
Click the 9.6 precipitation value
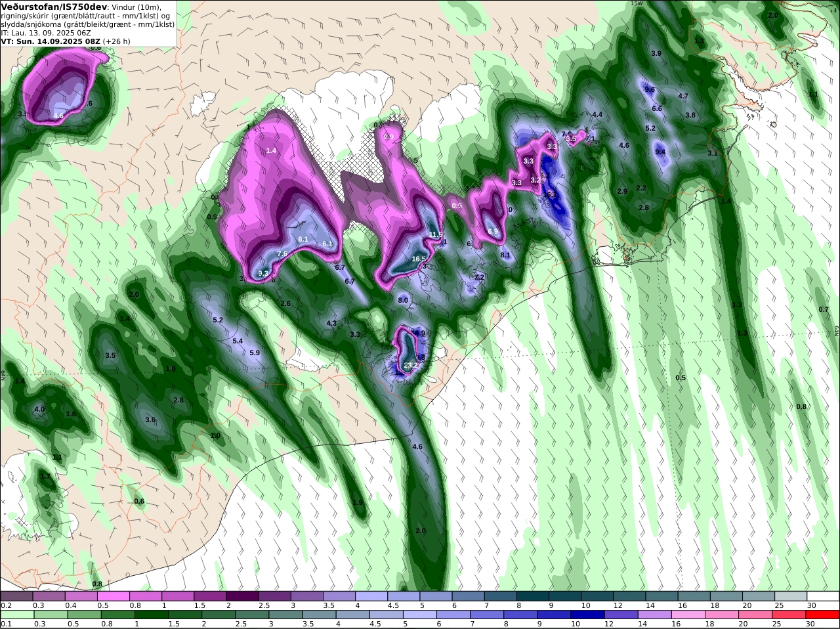click(x=650, y=90)
